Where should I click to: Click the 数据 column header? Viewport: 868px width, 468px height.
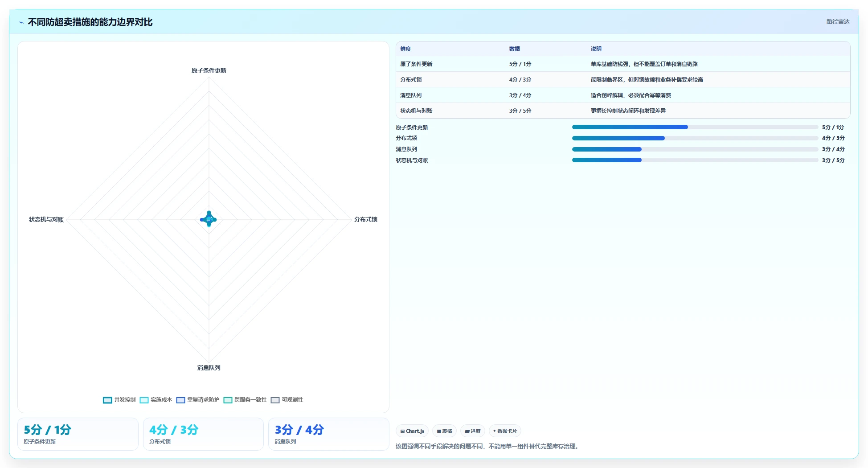point(515,49)
